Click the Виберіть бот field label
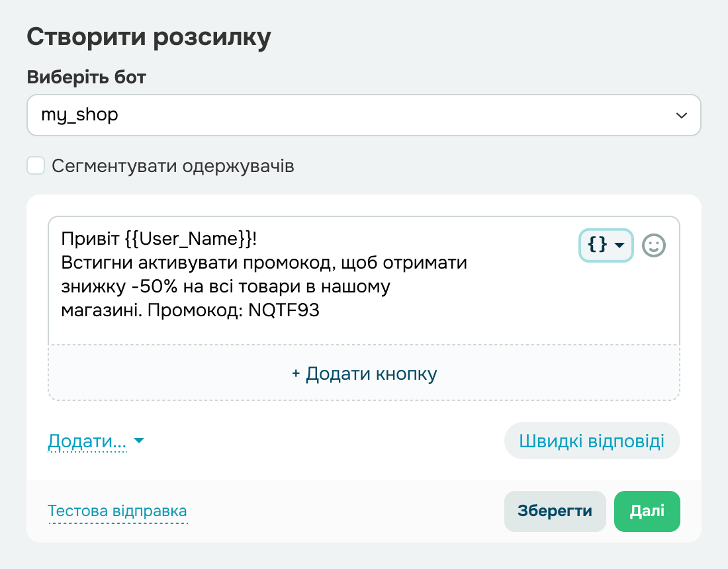 coord(87,77)
